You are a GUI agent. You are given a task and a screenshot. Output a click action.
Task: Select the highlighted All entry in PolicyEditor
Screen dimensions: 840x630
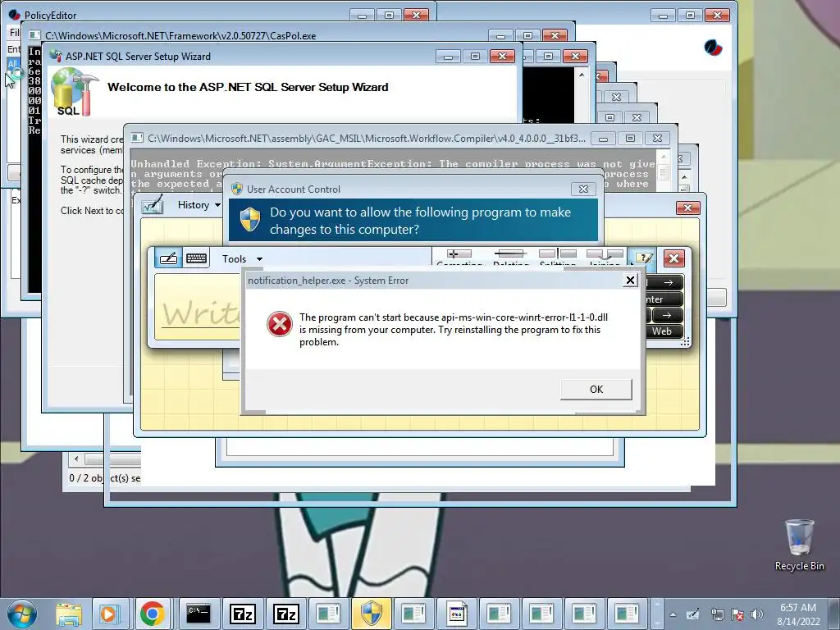[x=13, y=64]
